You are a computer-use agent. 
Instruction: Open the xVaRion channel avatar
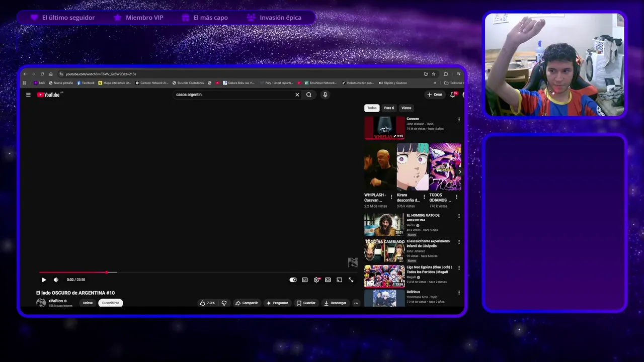[41, 303]
